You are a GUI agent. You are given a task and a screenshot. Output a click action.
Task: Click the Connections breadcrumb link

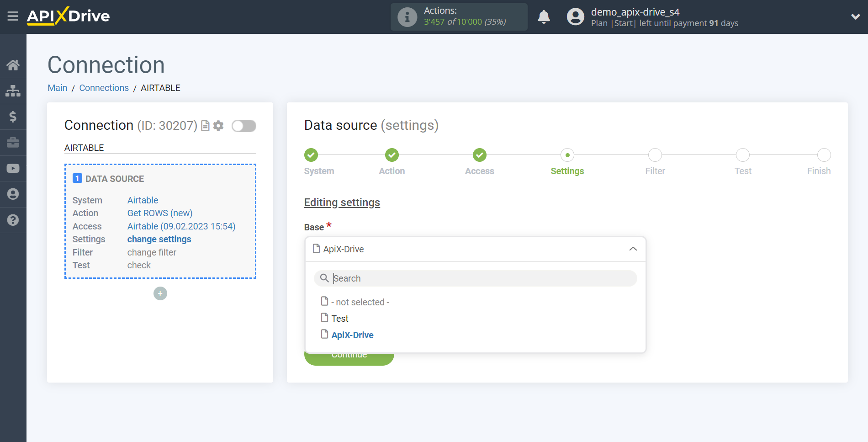tap(104, 88)
